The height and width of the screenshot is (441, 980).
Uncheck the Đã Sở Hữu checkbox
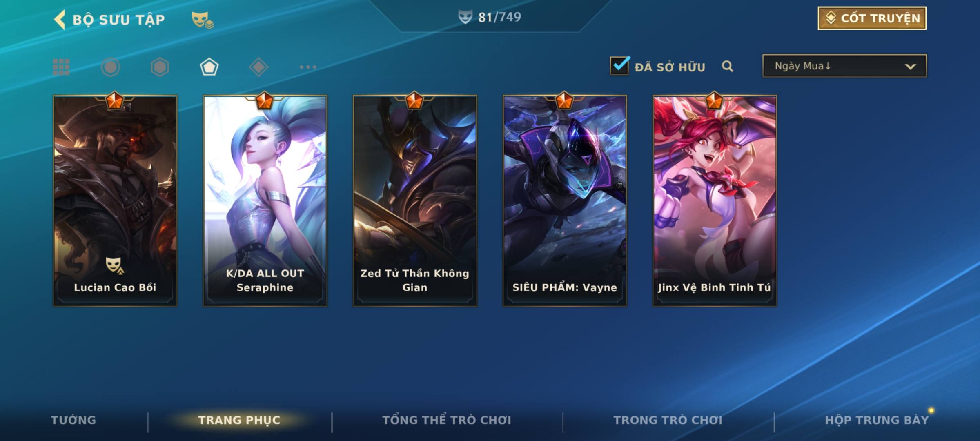tap(619, 65)
